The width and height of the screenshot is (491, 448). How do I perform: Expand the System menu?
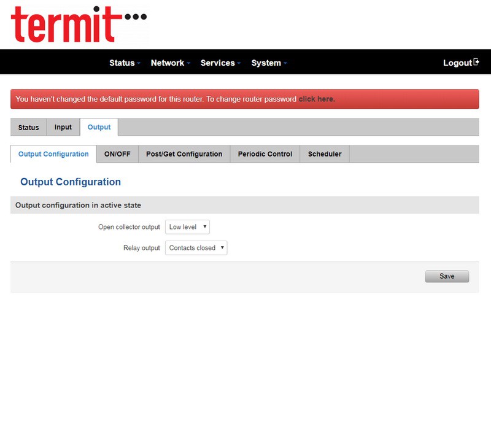click(269, 63)
